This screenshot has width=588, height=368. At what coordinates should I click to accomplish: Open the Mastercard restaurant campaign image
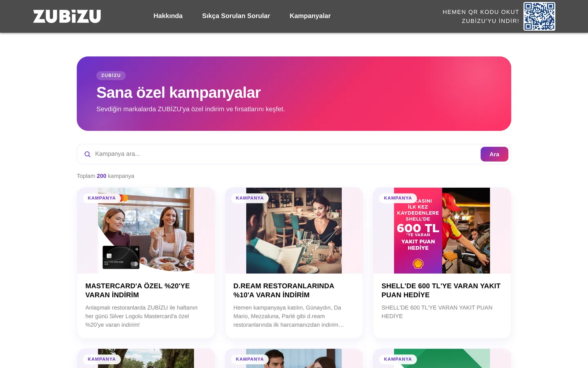pos(146,231)
